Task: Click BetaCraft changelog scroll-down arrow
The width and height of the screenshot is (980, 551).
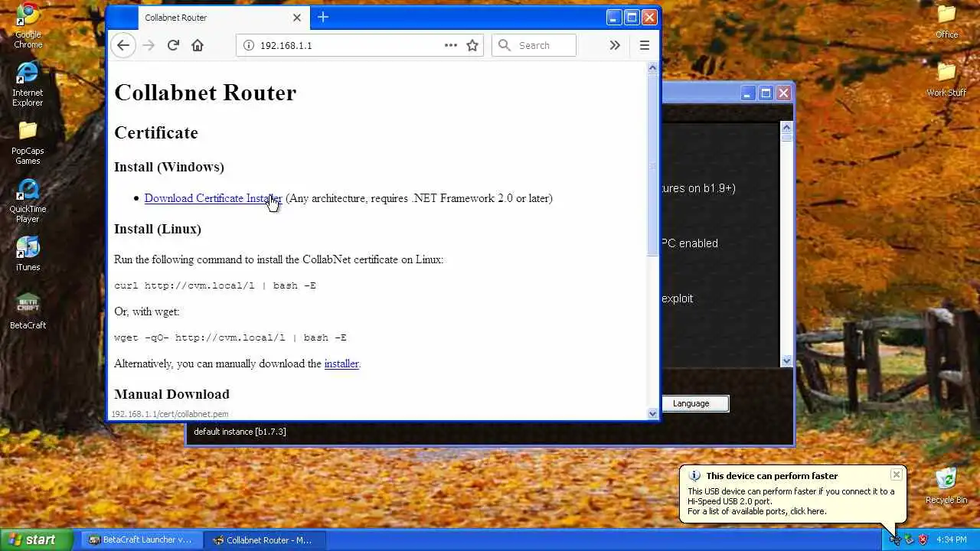Action: [786, 360]
